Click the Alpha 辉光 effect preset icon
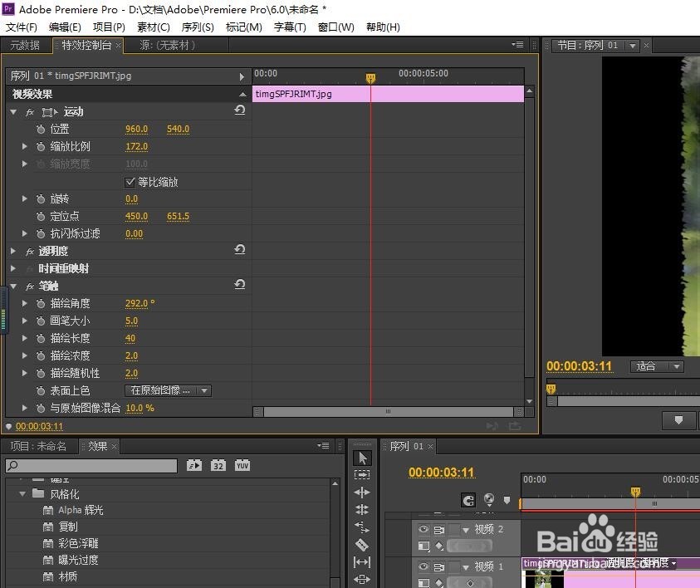 48,510
